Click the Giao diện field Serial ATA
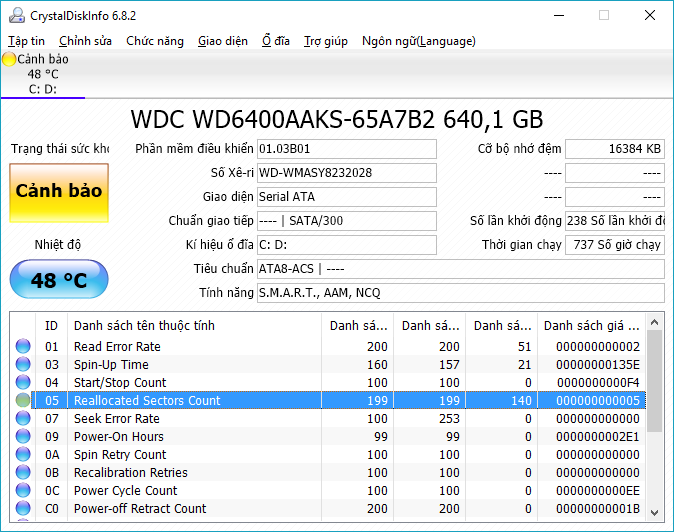The width and height of the screenshot is (674, 532). pos(347,197)
